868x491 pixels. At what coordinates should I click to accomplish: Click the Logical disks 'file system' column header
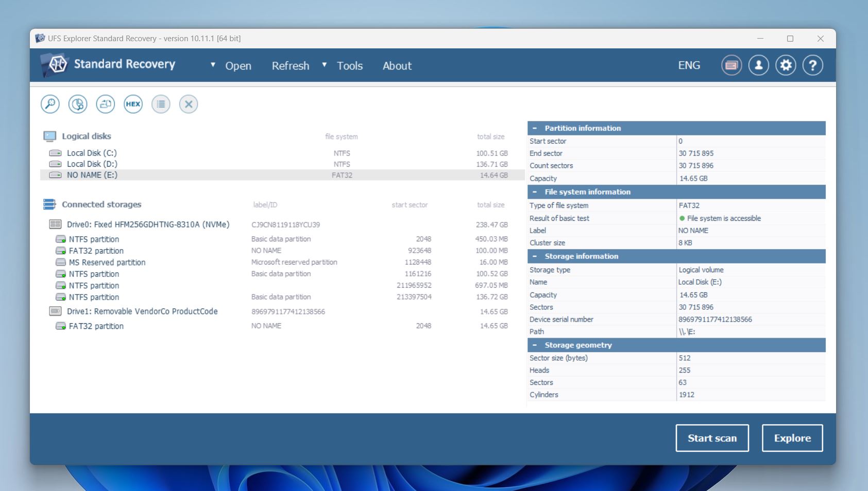[x=341, y=136]
